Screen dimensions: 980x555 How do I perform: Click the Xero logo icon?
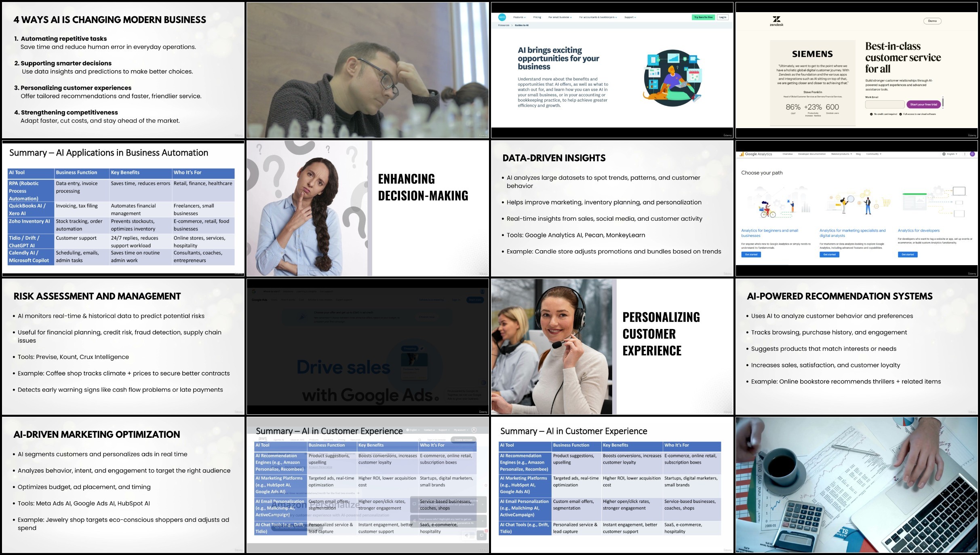coord(502,17)
